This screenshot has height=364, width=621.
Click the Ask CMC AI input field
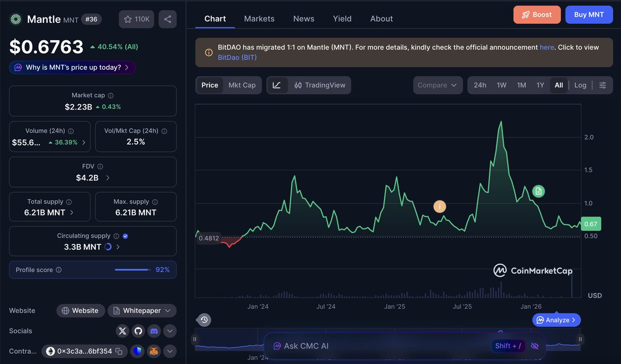405,346
